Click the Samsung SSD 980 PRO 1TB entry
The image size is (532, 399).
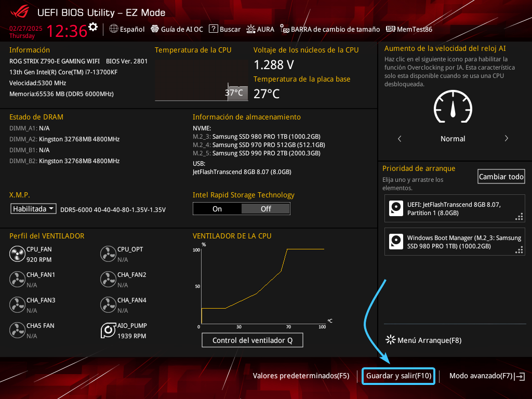point(257,137)
